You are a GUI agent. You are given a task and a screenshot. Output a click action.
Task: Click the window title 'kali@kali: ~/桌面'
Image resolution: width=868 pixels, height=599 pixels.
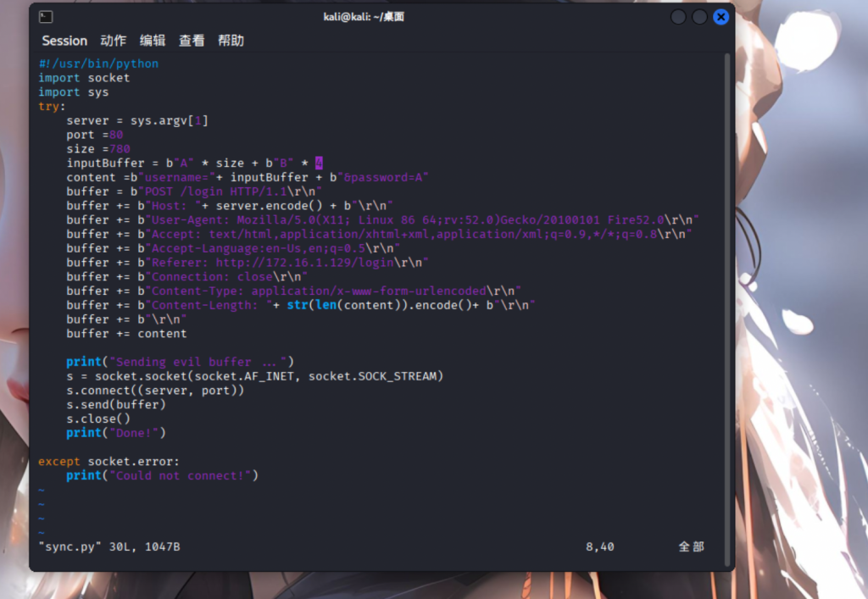(364, 17)
